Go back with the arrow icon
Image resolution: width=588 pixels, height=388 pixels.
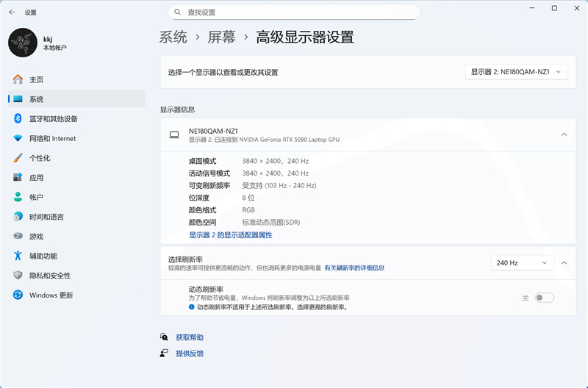[x=12, y=12]
